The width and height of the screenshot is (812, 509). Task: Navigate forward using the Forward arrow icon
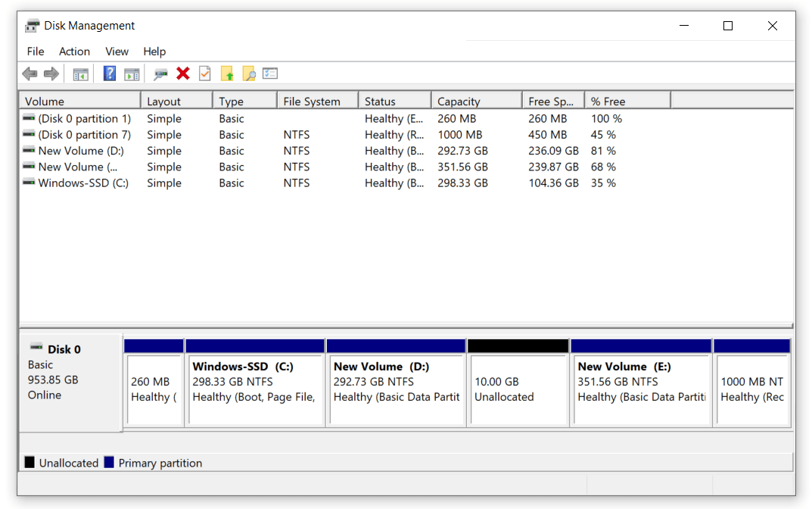pos(50,73)
